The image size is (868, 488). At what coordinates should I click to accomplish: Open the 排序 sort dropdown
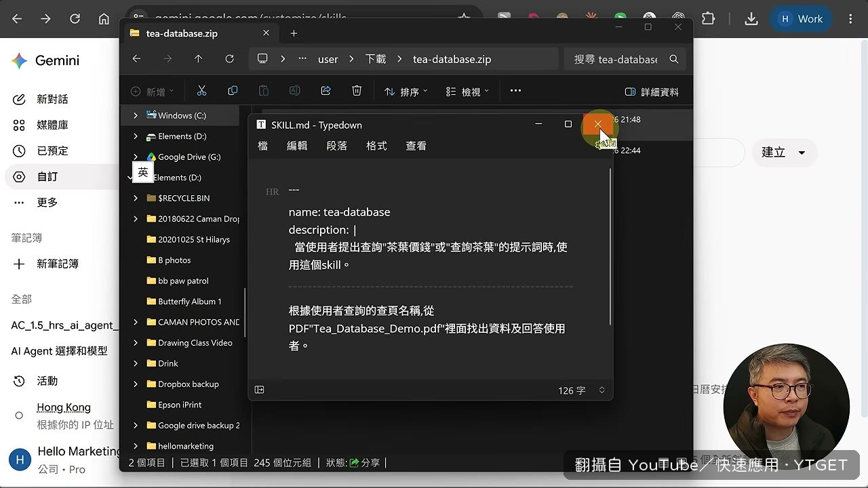click(x=406, y=91)
